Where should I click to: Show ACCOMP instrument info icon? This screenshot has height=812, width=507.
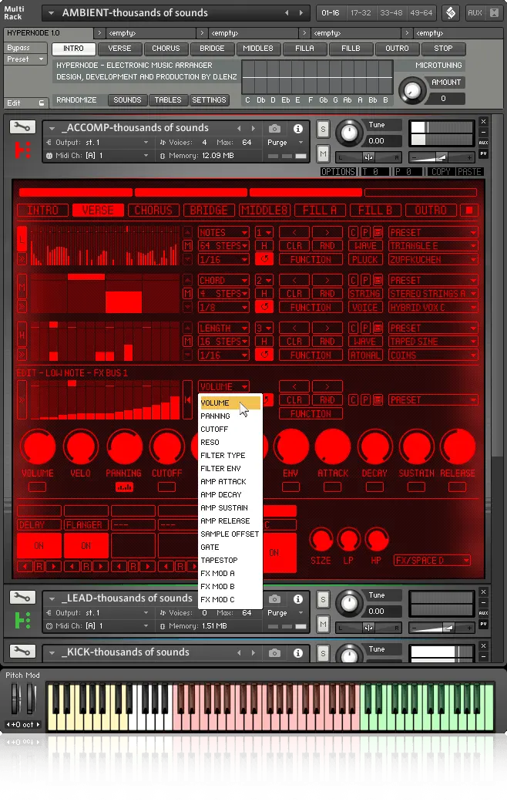coord(298,128)
